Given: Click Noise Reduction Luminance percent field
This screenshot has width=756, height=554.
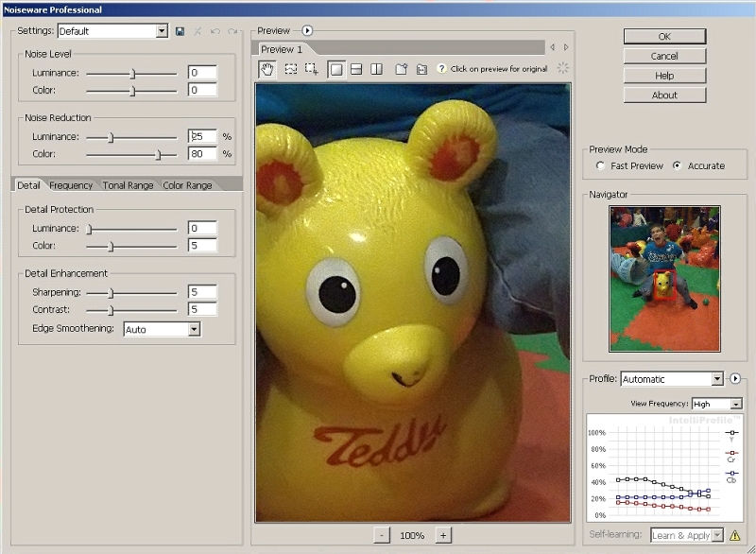Looking at the screenshot, I should click(x=202, y=136).
